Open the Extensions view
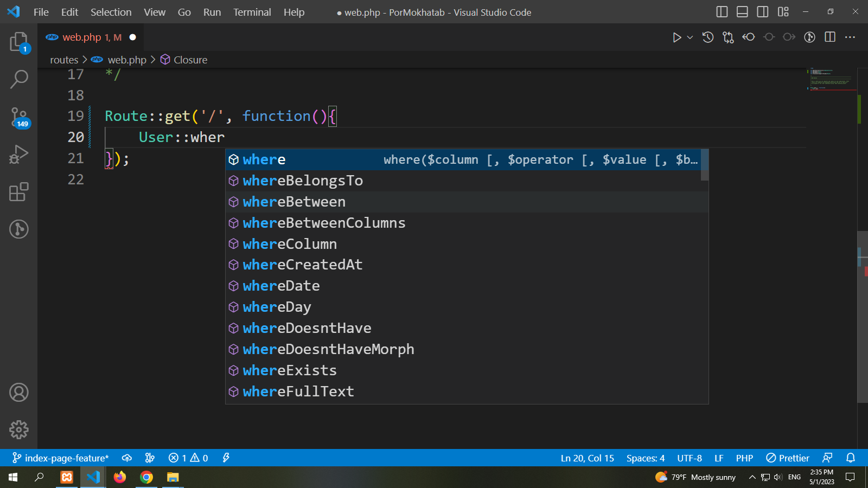This screenshot has width=868, height=488. click(x=19, y=192)
